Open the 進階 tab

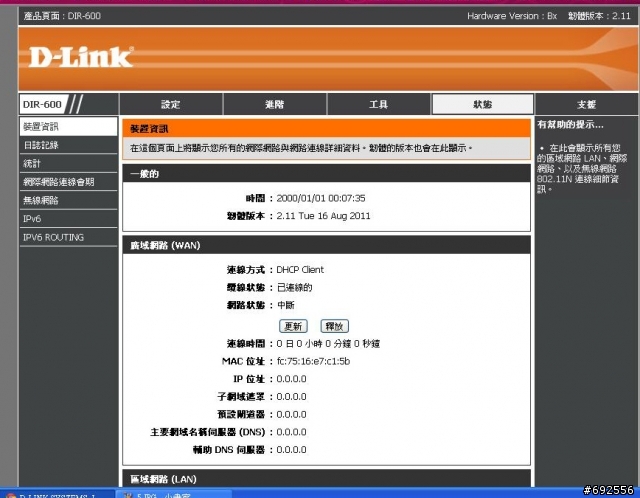[x=274, y=104]
